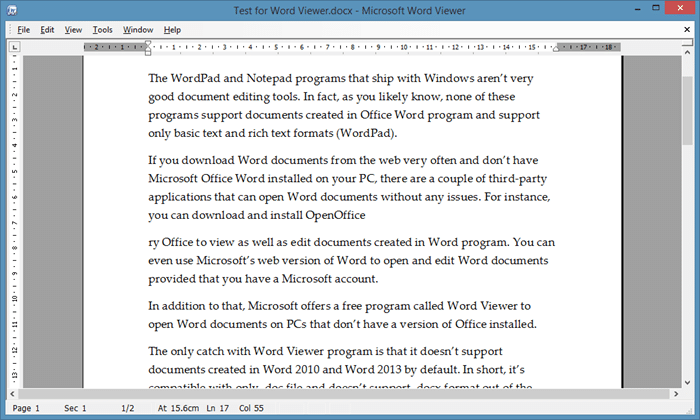Click '(WordPad).' ending the first paragraph
The width and height of the screenshot is (700, 420).
[366, 133]
